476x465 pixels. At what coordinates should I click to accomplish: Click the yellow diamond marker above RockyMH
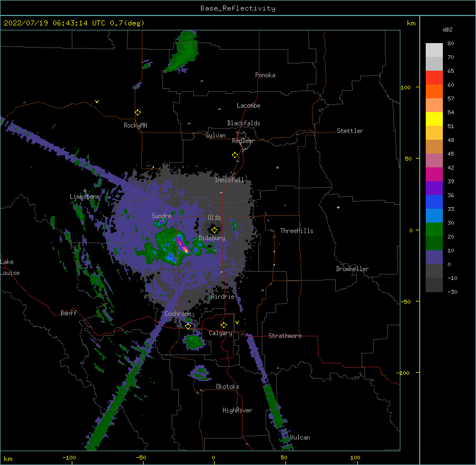tap(137, 113)
